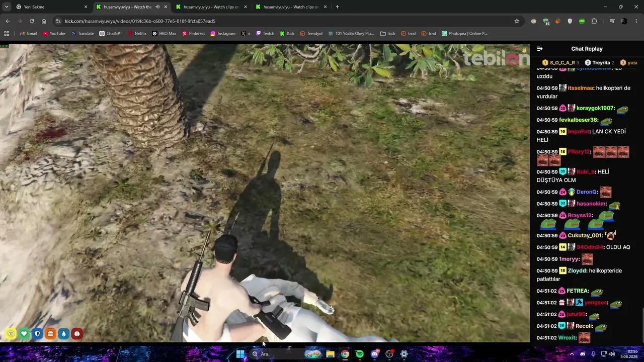644x362 pixels.
Task: Click the taskbar search box Ara
Action: [287, 354]
